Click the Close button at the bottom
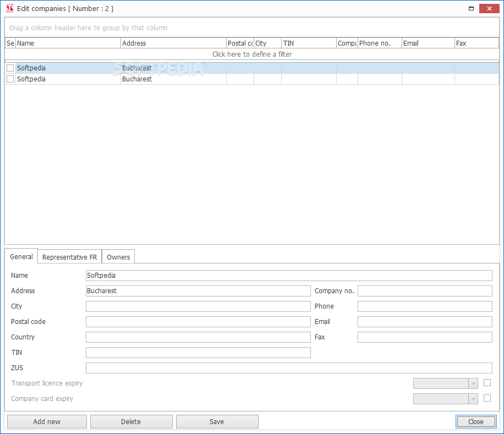This screenshot has height=434, width=504. (476, 421)
